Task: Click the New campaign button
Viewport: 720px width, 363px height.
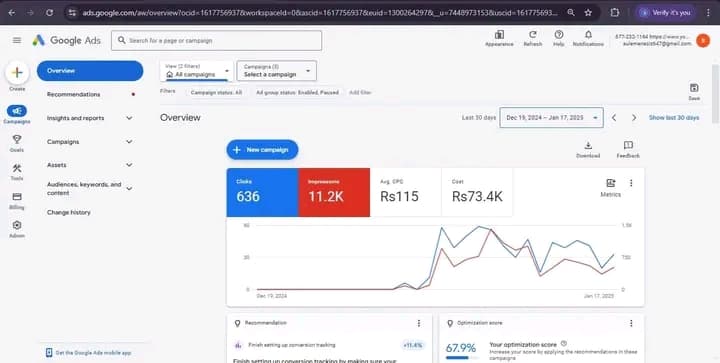Action: pyautogui.click(x=262, y=150)
